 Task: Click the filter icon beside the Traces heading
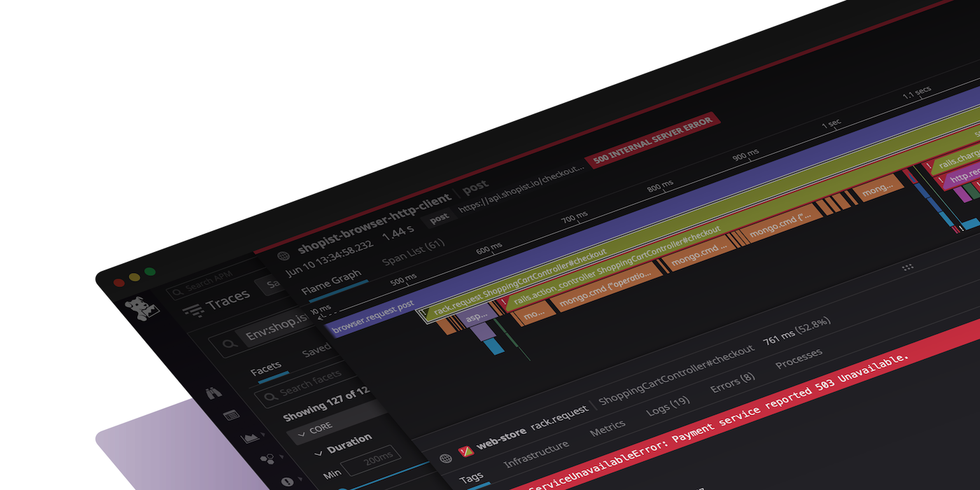(x=193, y=309)
